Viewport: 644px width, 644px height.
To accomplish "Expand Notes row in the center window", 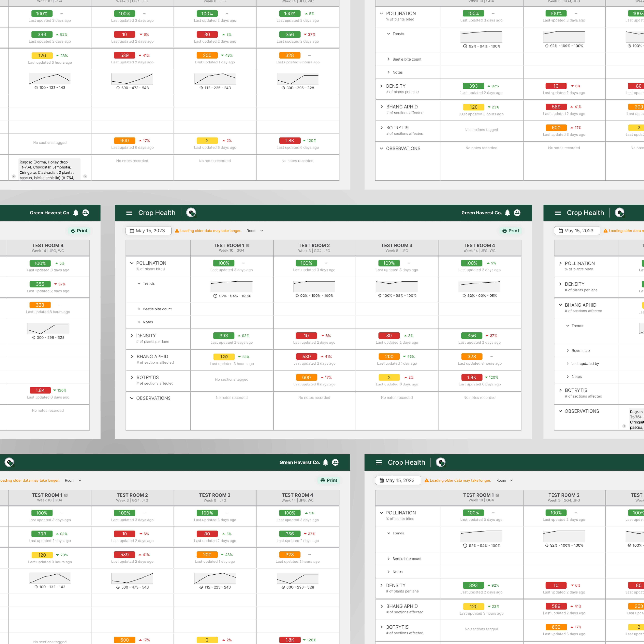I will point(139,322).
